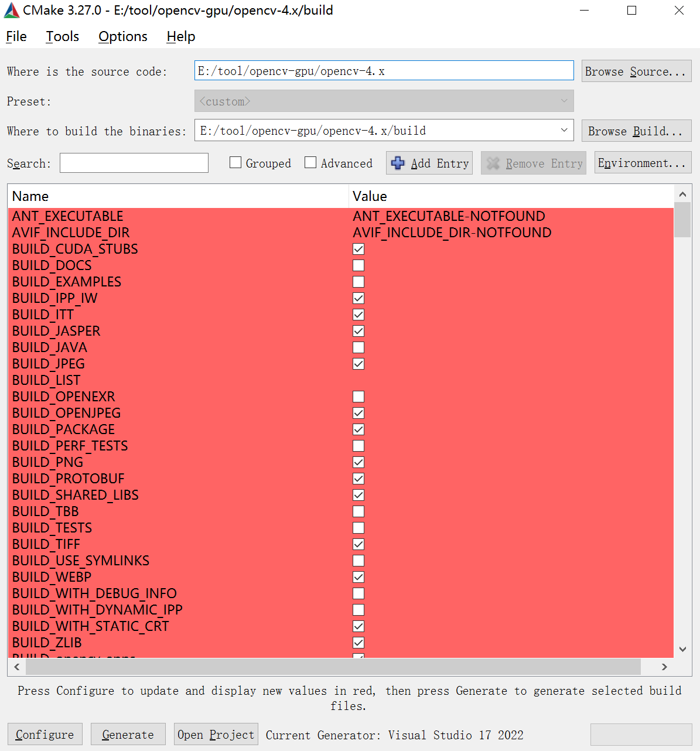Click the vertical scrollbar down arrow
Image resolution: width=700 pixels, height=751 pixels.
pos(682,649)
